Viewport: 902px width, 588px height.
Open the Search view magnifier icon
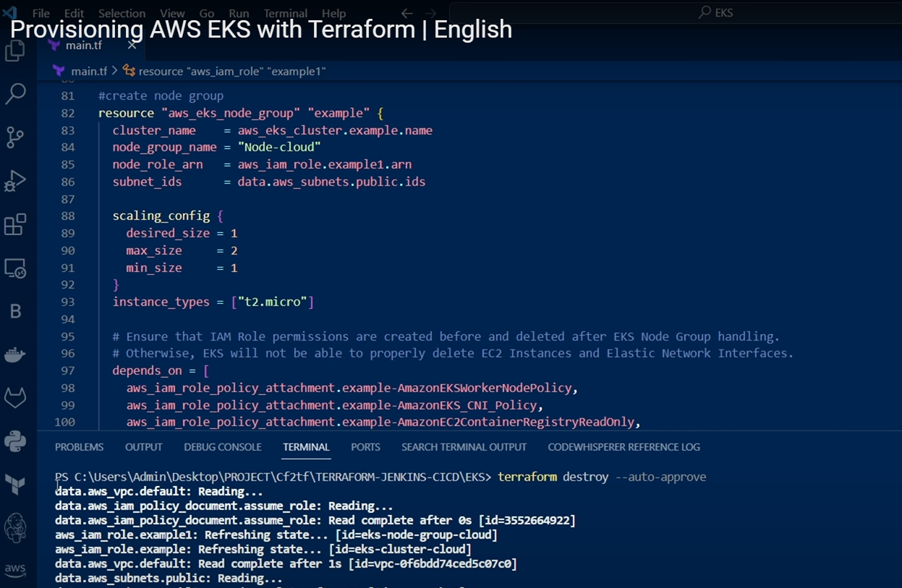click(x=15, y=93)
